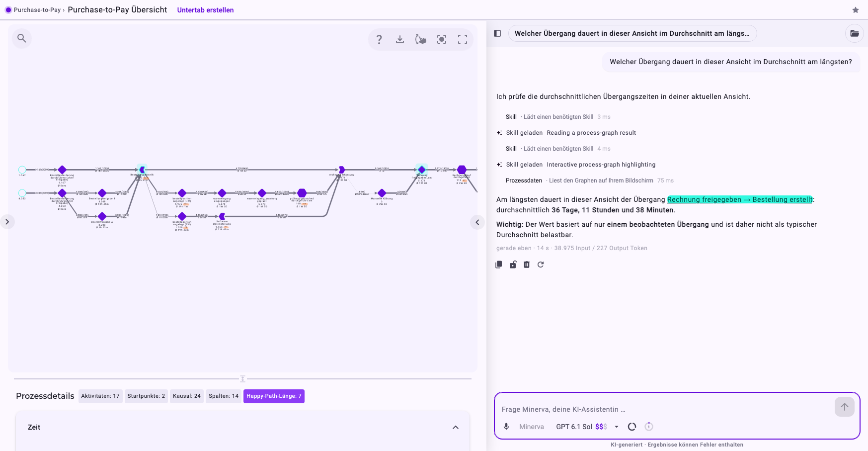Copy the assistant answer

pos(499,265)
